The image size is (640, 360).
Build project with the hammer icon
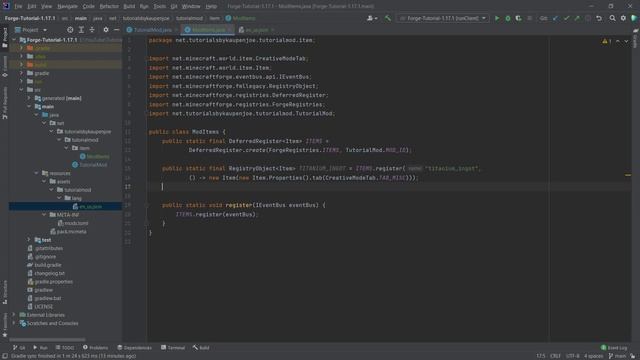click(x=388, y=18)
